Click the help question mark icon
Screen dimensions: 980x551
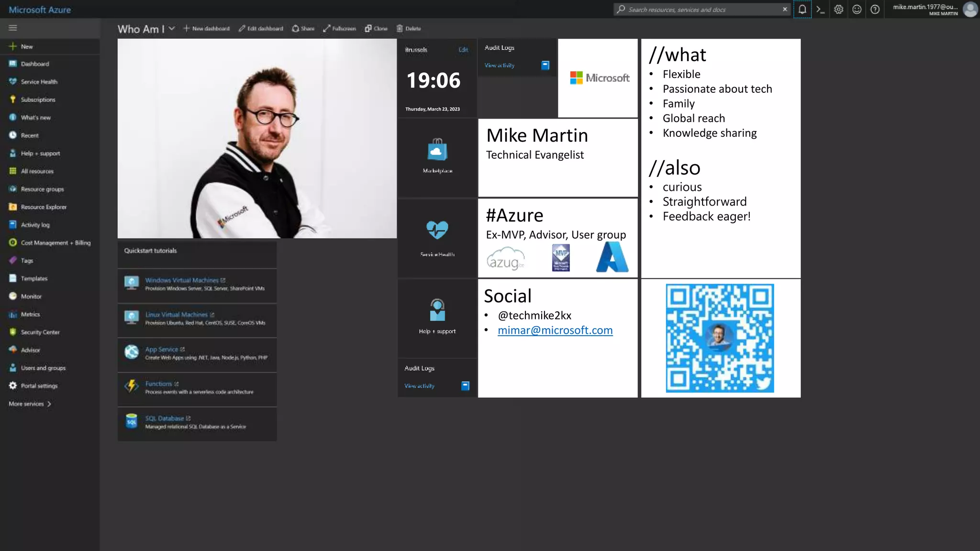tap(875, 9)
